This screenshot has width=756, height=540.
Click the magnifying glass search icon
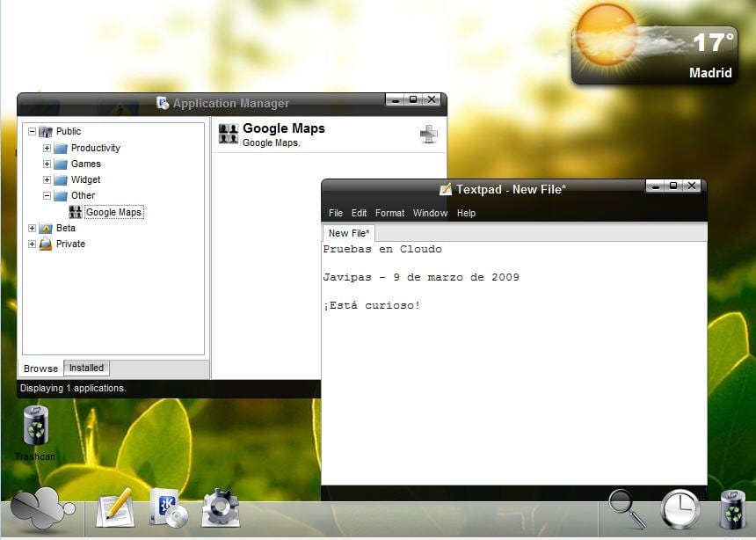coord(627,508)
